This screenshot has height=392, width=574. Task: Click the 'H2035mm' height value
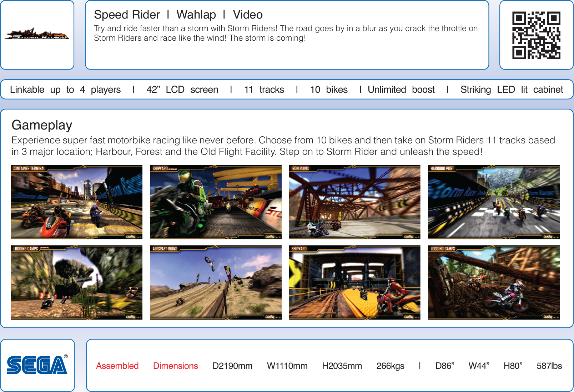(342, 366)
